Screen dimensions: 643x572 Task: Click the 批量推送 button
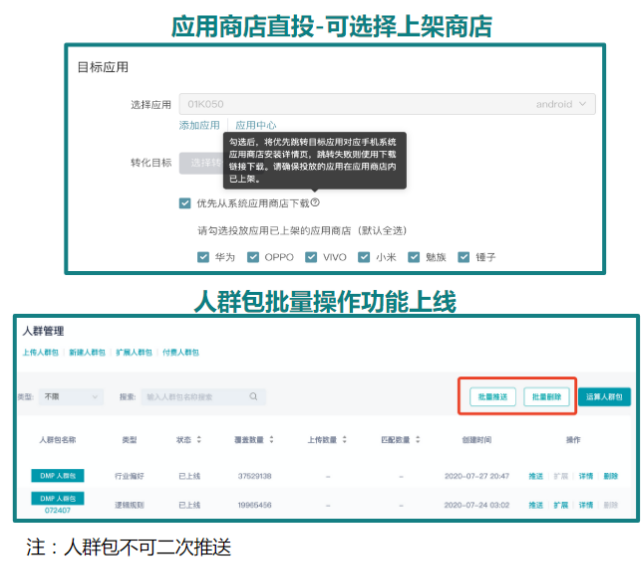click(493, 397)
